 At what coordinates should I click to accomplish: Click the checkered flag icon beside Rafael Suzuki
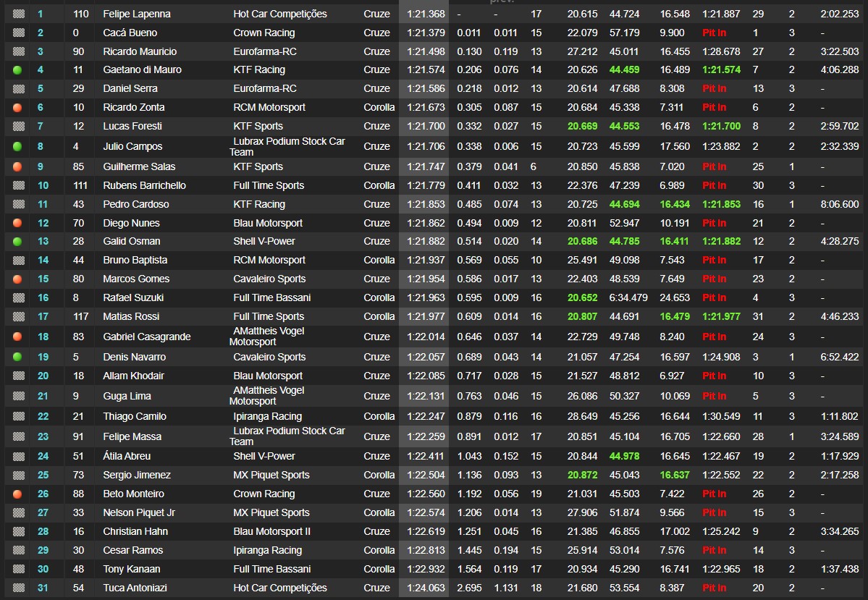click(x=19, y=297)
